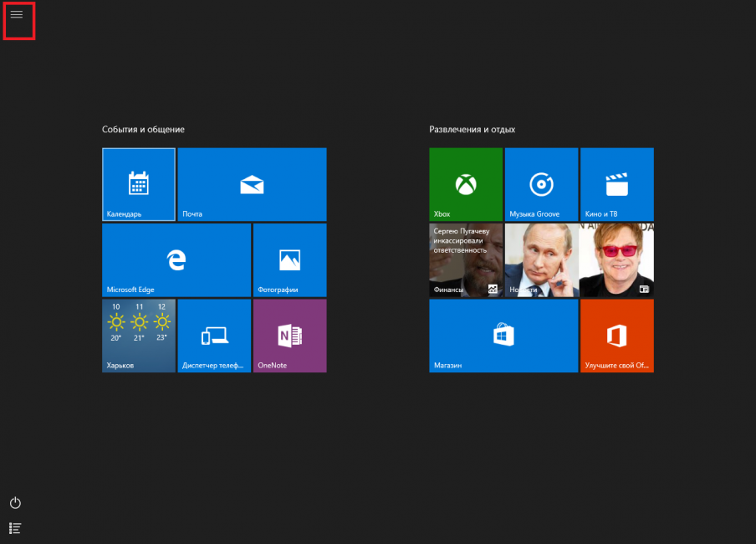Image resolution: width=756 pixels, height=544 pixels.
Task: Open the OneNote tile
Action: click(289, 336)
